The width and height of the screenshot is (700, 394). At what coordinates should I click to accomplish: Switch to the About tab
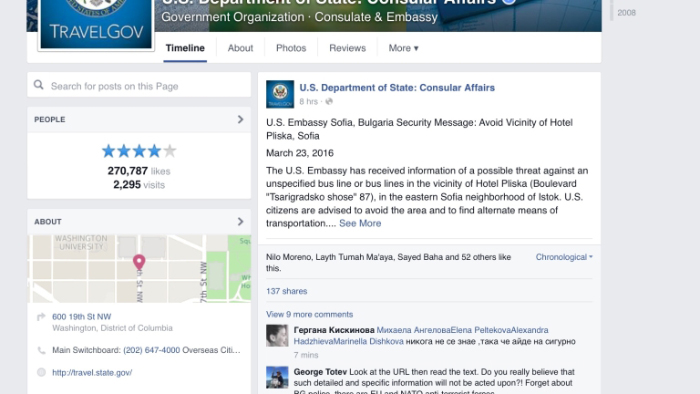click(x=240, y=48)
